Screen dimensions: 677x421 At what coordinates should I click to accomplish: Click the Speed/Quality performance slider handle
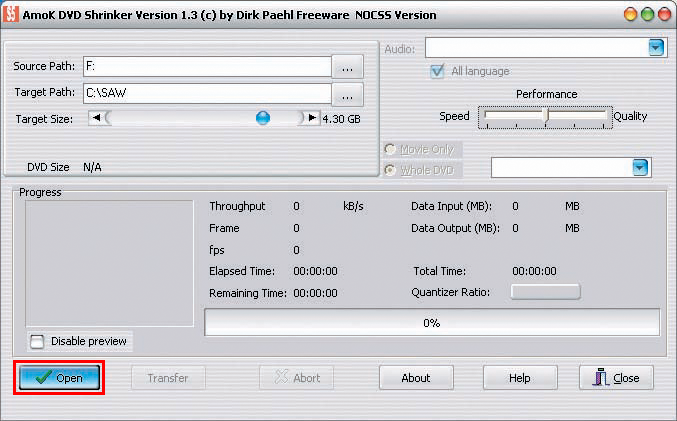coord(546,115)
